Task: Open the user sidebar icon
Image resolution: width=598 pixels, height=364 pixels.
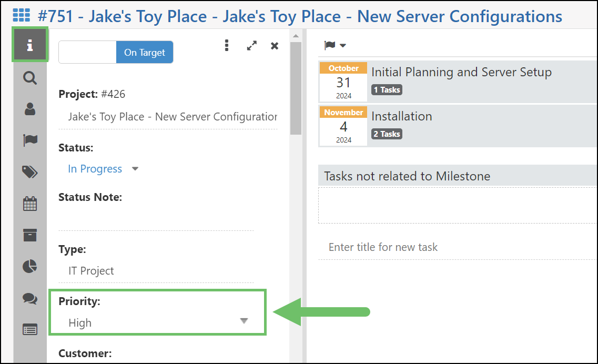Action: coord(30,109)
